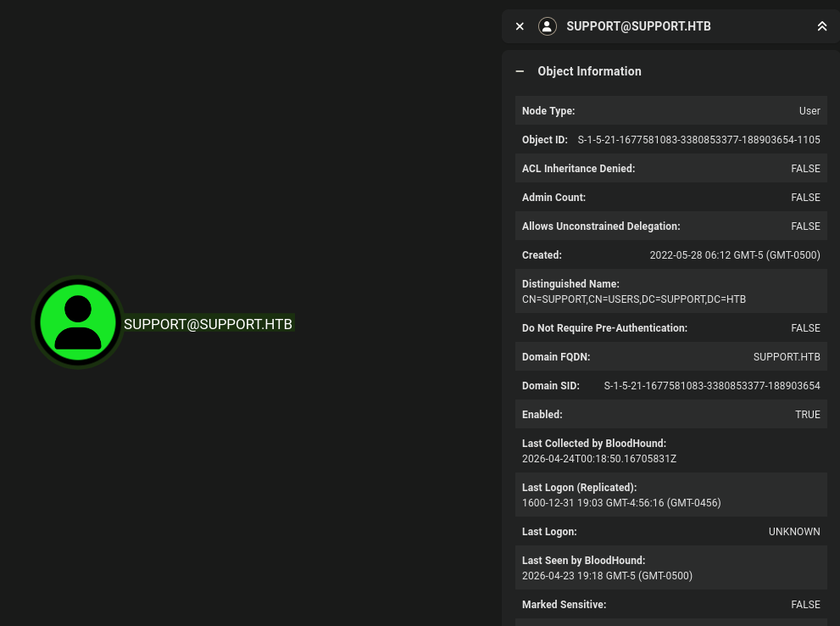
Task: Collapse the panel using the double chevron icon
Action: pos(821,26)
